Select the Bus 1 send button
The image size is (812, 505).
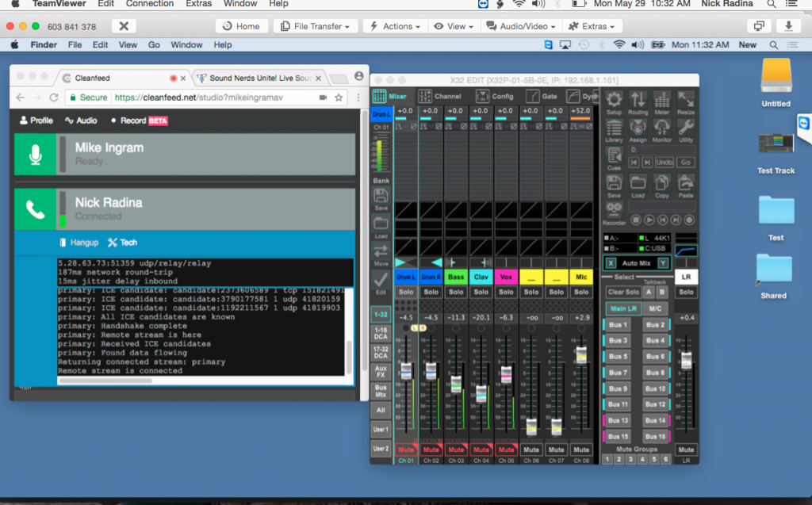click(618, 325)
